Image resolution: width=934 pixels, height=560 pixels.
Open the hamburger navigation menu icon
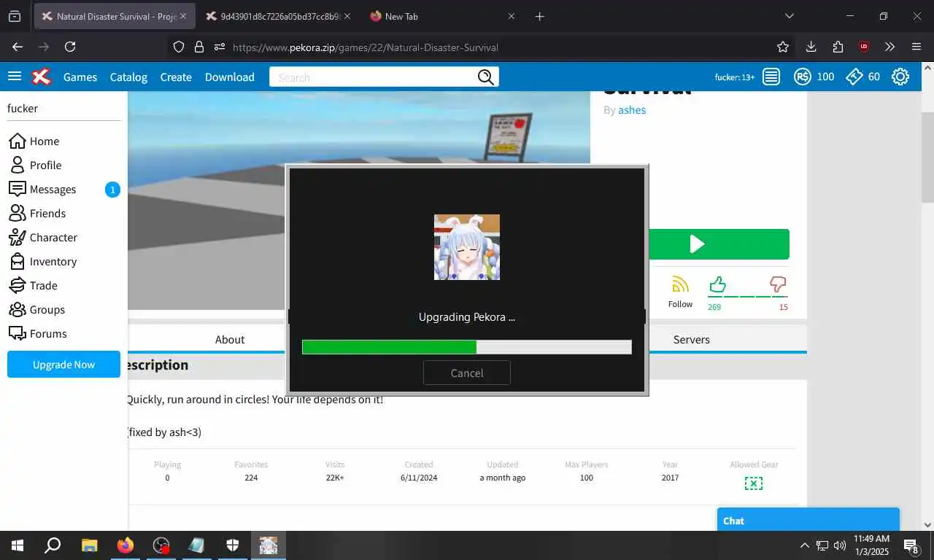14,77
